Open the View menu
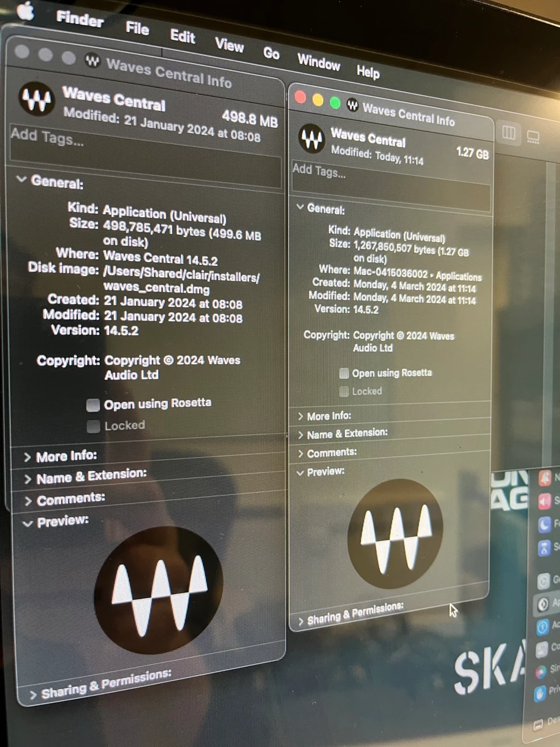This screenshot has height=747, width=560. (229, 45)
